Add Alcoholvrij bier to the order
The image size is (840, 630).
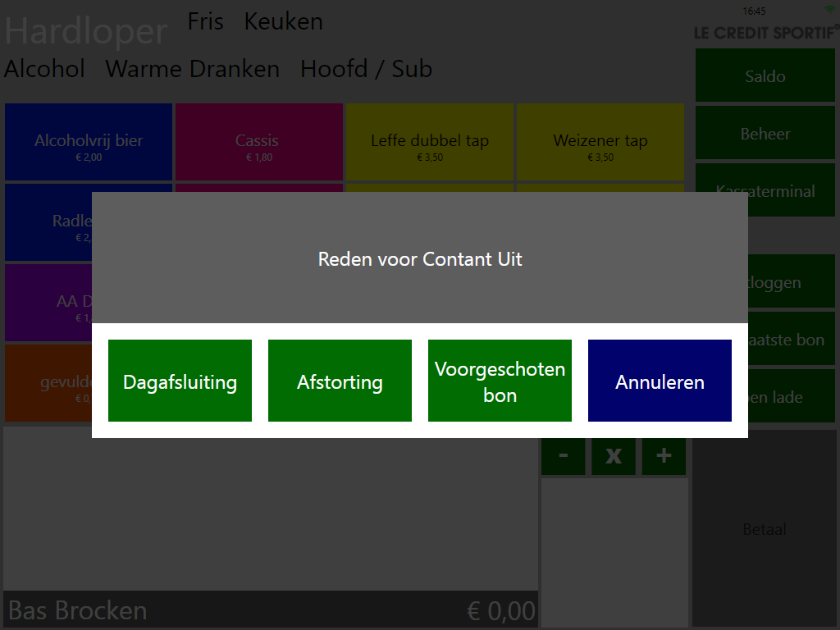point(89,142)
